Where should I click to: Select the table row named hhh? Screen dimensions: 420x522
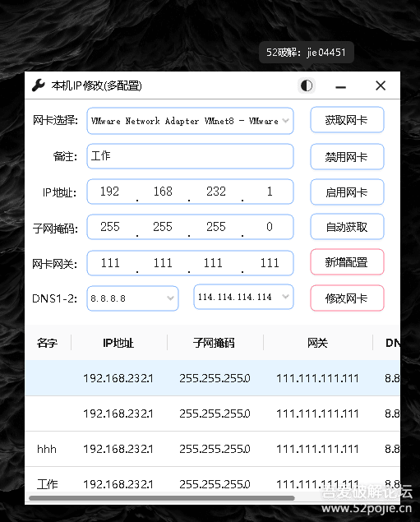pyautogui.click(x=212, y=449)
